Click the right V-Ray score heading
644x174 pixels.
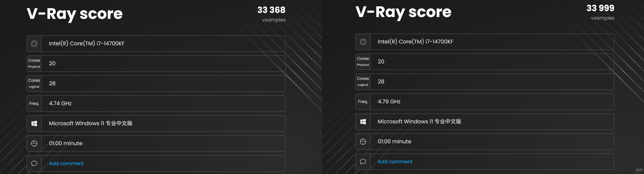click(403, 12)
